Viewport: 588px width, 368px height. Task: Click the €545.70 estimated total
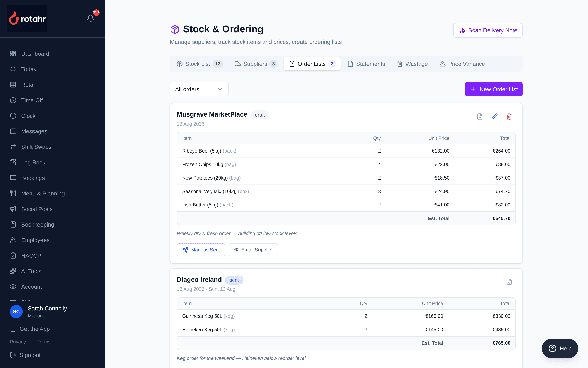(x=501, y=218)
